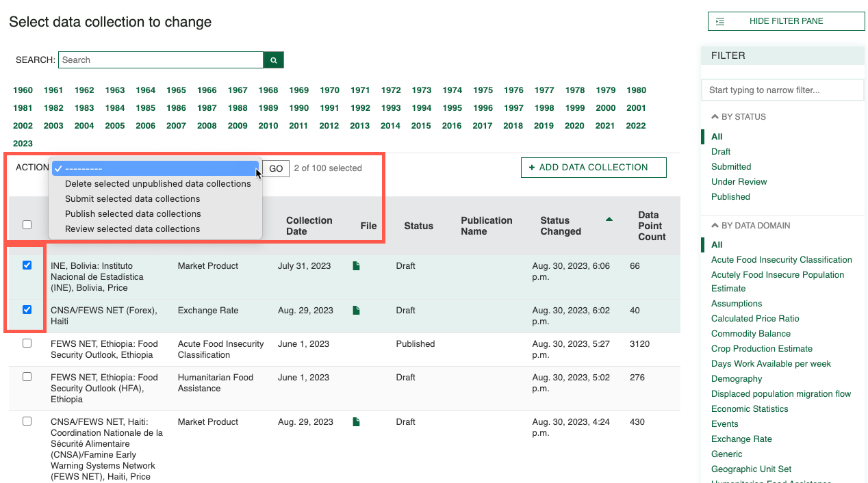This screenshot has height=483, width=868.
Task: Click the 'Start typing to narrow filter' input field
Action: pos(782,90)
